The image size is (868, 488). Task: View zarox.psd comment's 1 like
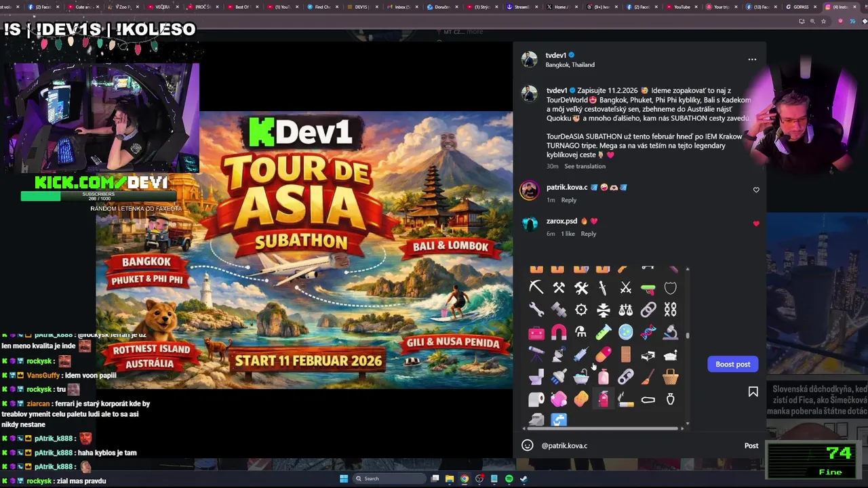[568, 234]
